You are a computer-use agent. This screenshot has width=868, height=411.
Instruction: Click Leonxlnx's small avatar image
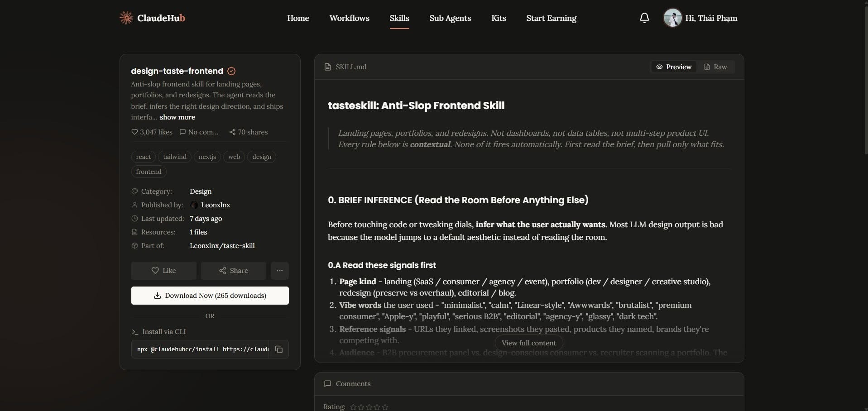tap(194, 205)
